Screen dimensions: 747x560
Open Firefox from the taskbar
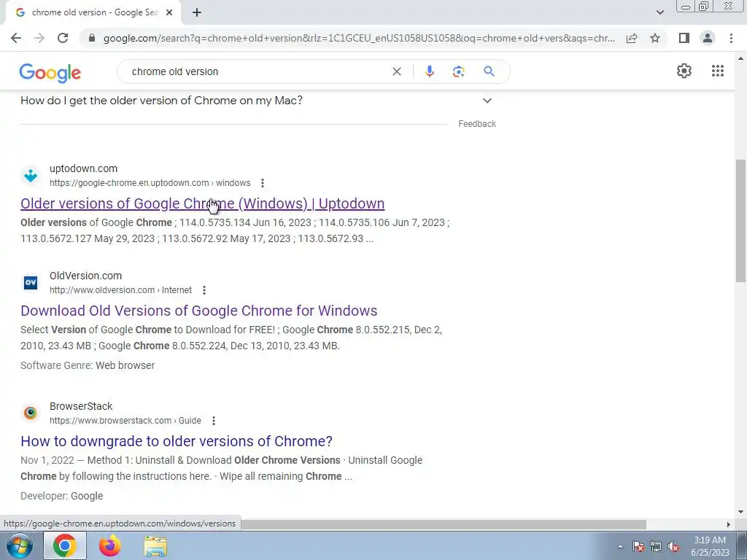(110, 545)
